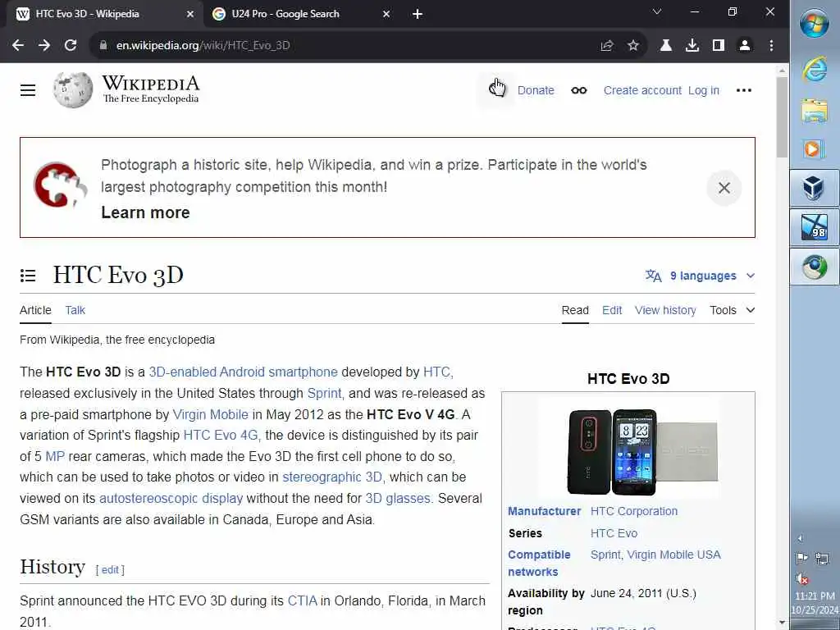
Task: Close the U24 Pro Google Search tab
Action: click(x=386, y=14)
